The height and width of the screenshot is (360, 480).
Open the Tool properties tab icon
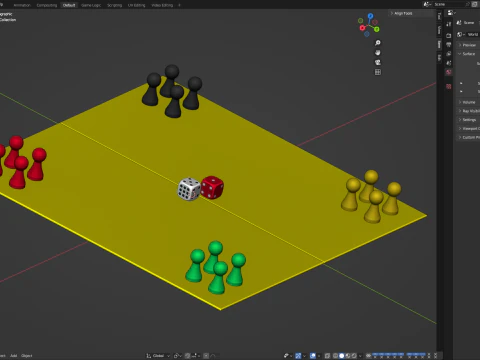pyautogui.click(x=449, y=24)
